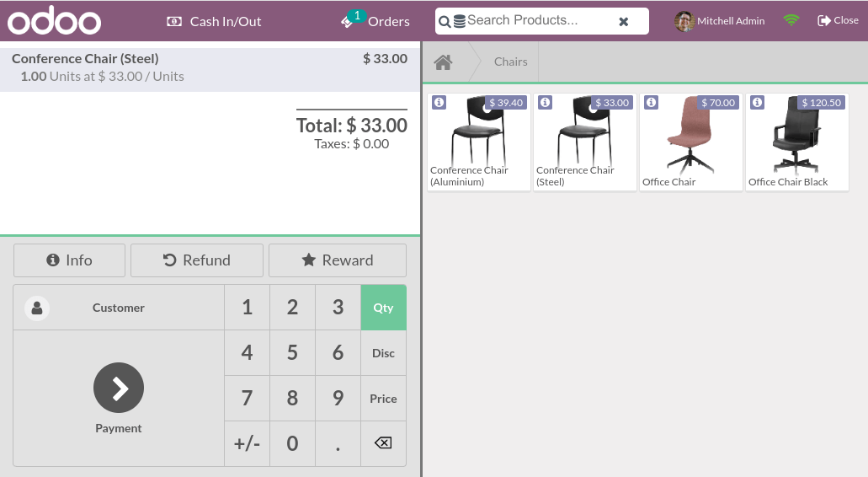The height and width of the screenshot is (477, 868).
Task: Switch numpad mode to Qty
Action: coord(383,308)
